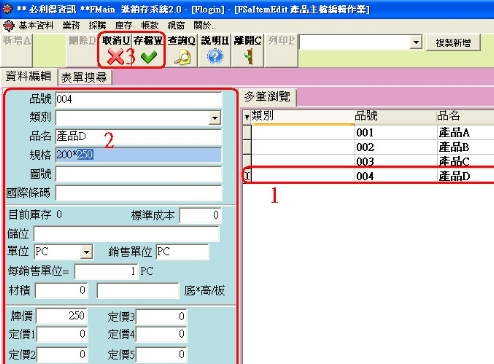Click the 材積 numeric field

(61, 290)
